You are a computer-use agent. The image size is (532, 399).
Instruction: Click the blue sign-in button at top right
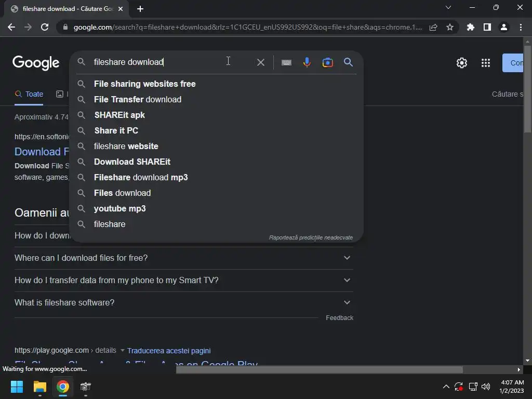(513, 63)
